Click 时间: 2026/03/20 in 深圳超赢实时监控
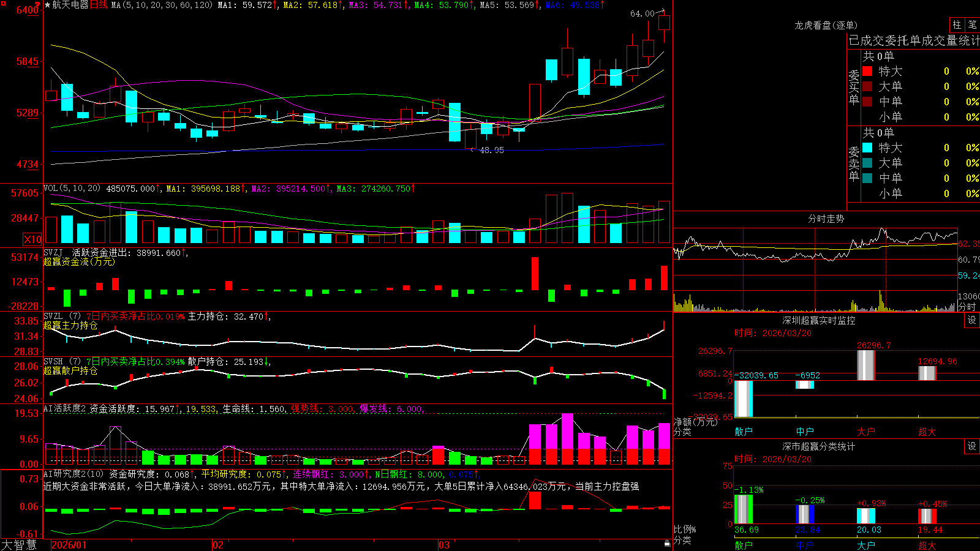980x551 pixels. point(773,333)
